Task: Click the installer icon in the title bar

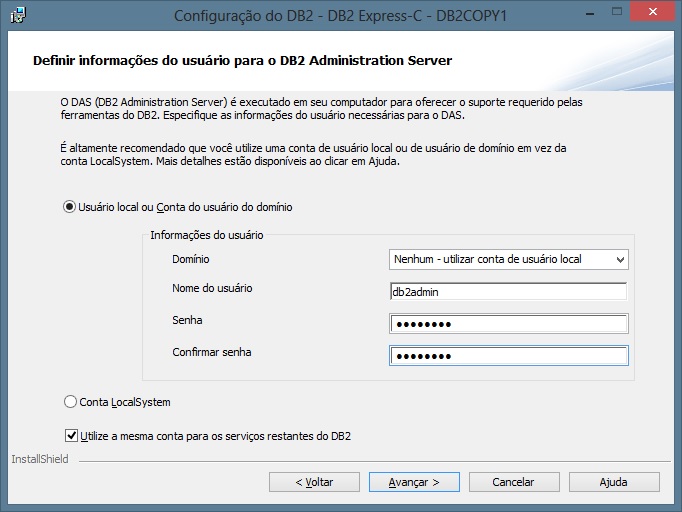Action: (x=17, y=14)
